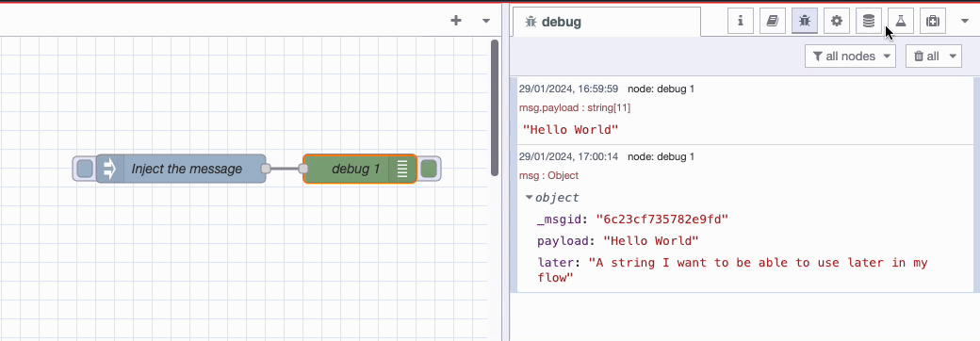Open the all nodes filter dropdown
The width and height of the screenshot is (980, 341).
pos(850,57)
